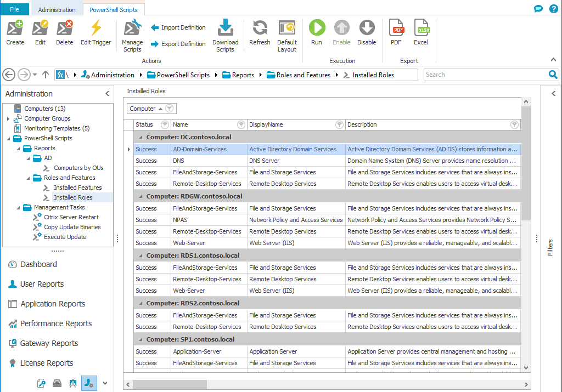Open License Reports
562x392 pixels.
click(x=46, y=362)
